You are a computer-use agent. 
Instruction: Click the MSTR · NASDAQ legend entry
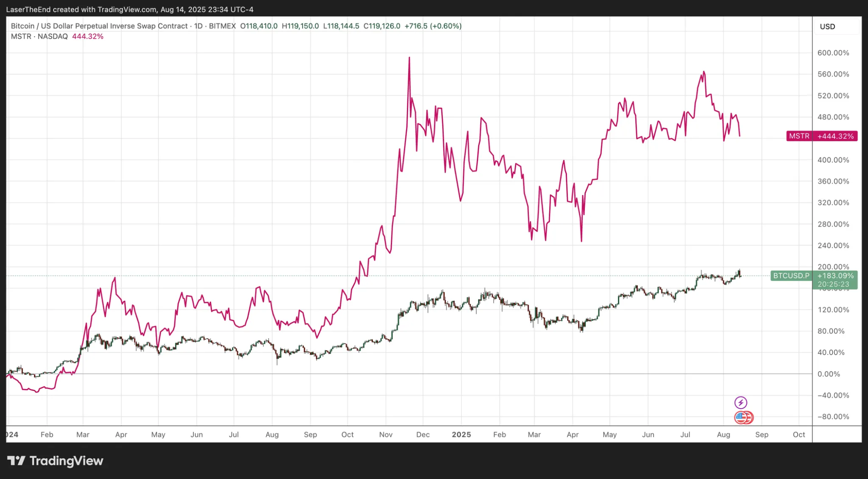click(x=39, y=37)
